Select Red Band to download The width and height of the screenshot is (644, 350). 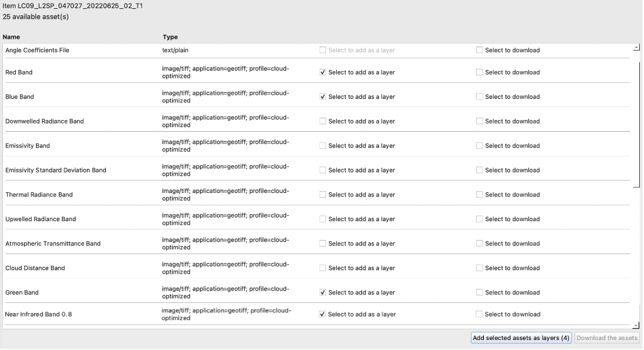click(x=479, y=72)
